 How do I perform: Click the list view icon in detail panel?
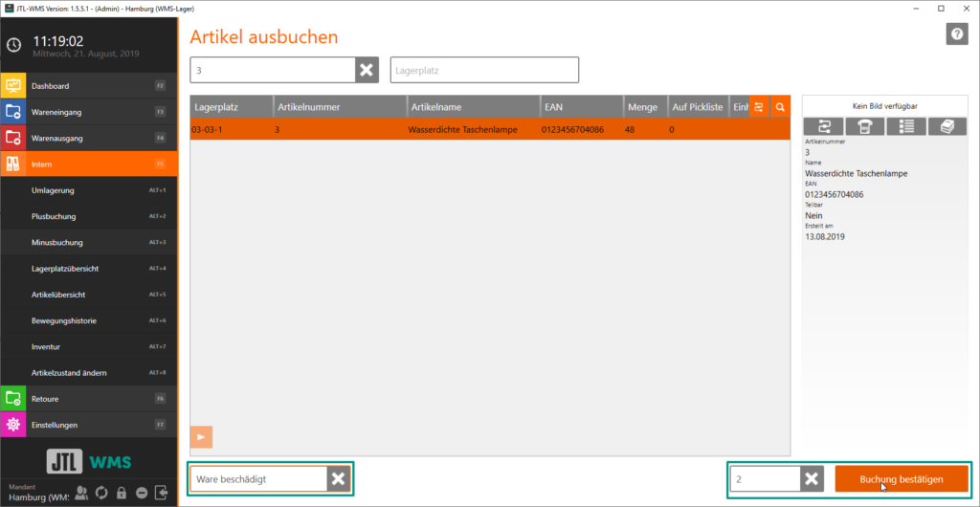[x=905, y=126]
